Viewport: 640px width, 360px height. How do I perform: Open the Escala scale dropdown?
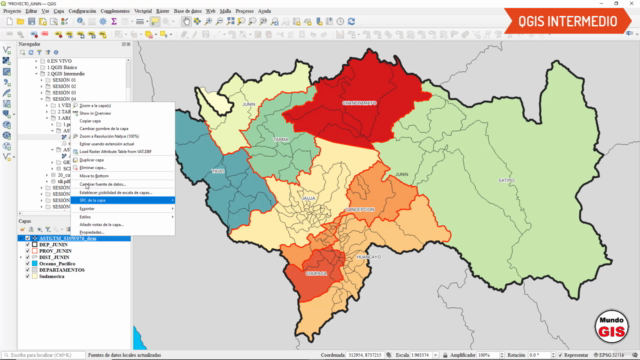point(436,355)
